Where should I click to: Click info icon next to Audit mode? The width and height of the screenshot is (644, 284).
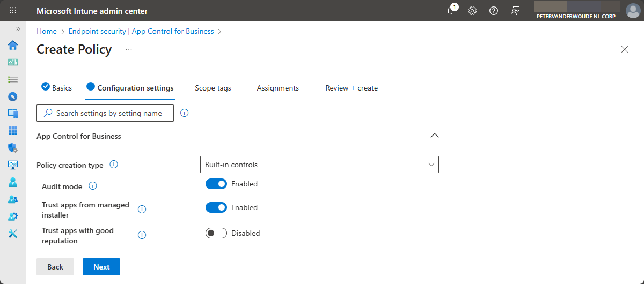click(x=92, y=186)
